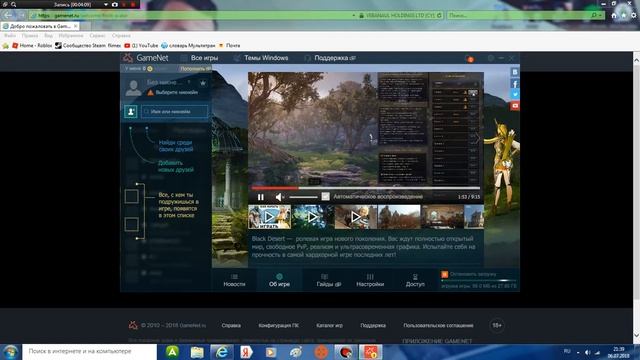Click the 18+ age rating badge
Viewport: 640px width, 360px height.
497,325
